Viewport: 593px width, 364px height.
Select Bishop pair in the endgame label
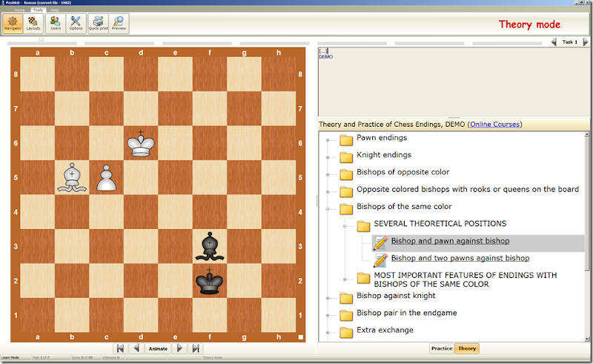click(406, 313)
